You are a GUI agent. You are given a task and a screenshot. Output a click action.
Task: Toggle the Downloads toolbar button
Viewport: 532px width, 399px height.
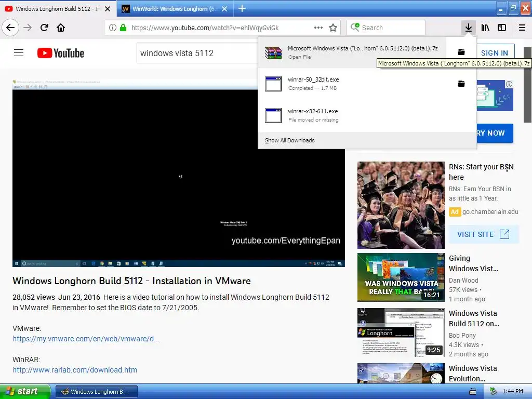468,28
